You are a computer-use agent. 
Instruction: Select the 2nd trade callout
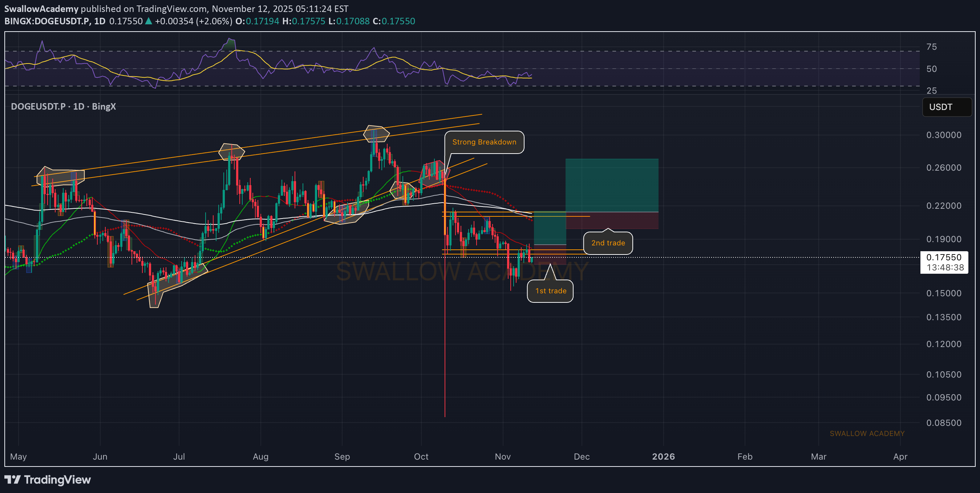[x=608, y=243]
